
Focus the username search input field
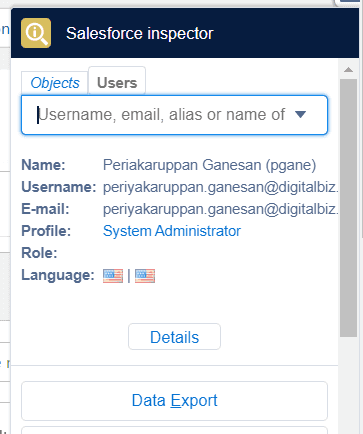point(174,115)
